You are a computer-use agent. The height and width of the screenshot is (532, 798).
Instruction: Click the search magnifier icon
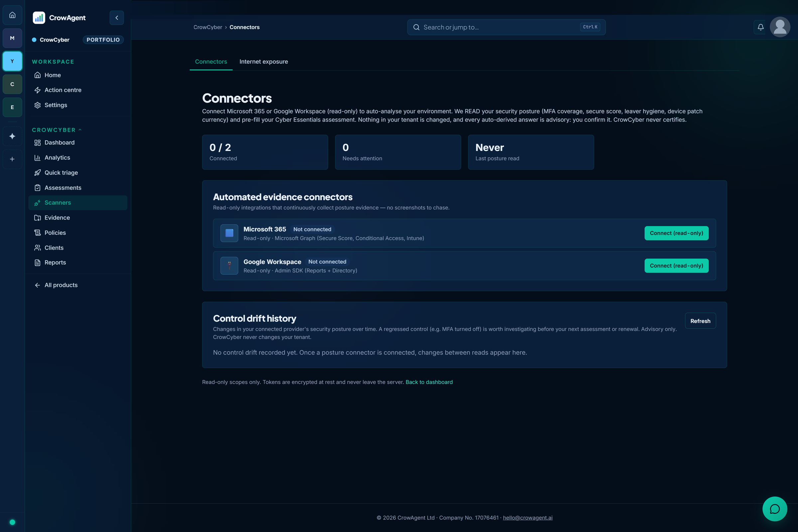point(416,27)
